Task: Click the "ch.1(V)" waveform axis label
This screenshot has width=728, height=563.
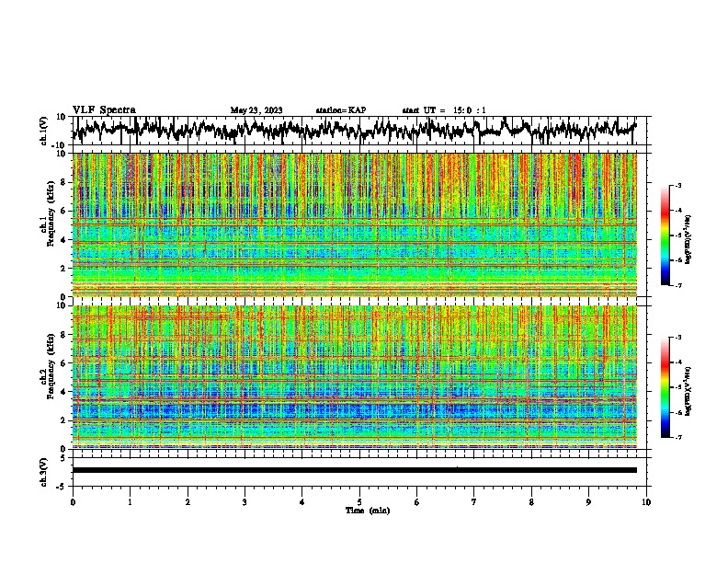Action: click(44, 131)
